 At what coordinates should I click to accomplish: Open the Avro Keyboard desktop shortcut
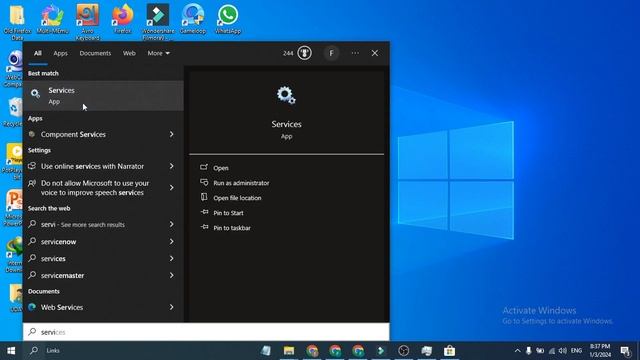point(88,22)
